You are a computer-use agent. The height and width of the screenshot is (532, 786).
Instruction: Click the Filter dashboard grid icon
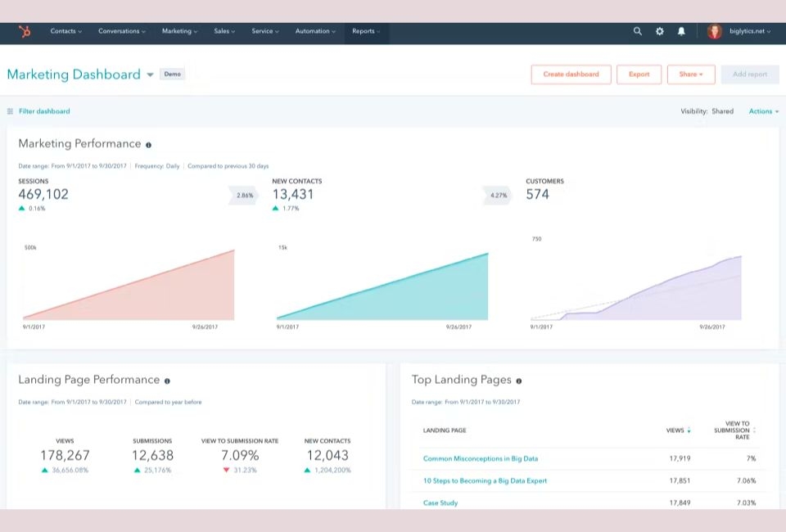8,111
